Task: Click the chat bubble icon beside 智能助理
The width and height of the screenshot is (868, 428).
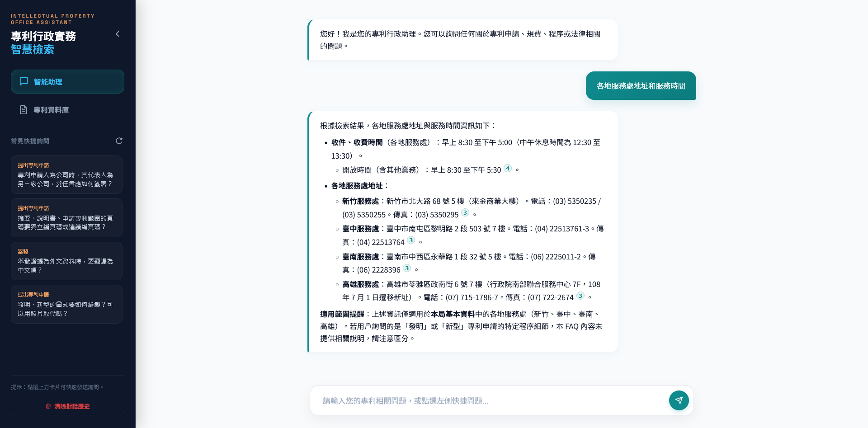Action: 24,81
